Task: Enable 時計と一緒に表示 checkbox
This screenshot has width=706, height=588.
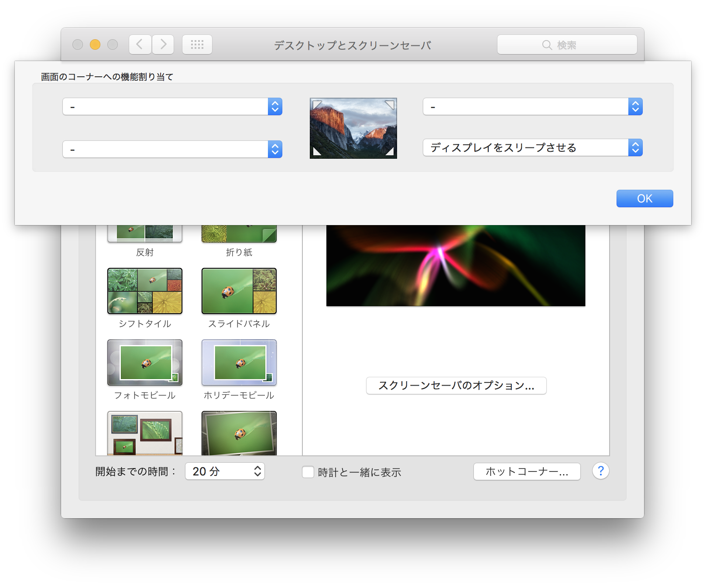Action: coord(308,472)
